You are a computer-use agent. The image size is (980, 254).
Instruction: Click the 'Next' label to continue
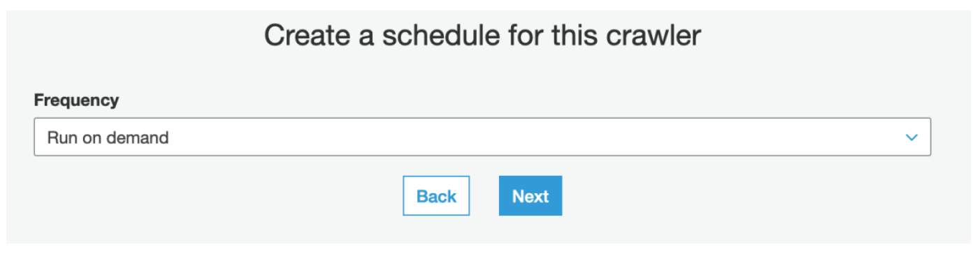[x=531, y=197]
